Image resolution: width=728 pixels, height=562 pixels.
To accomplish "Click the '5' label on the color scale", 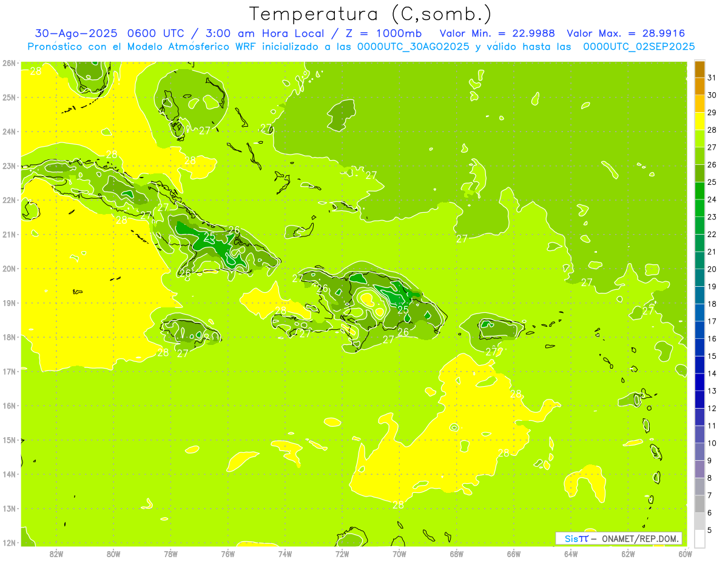I will 710,530.
